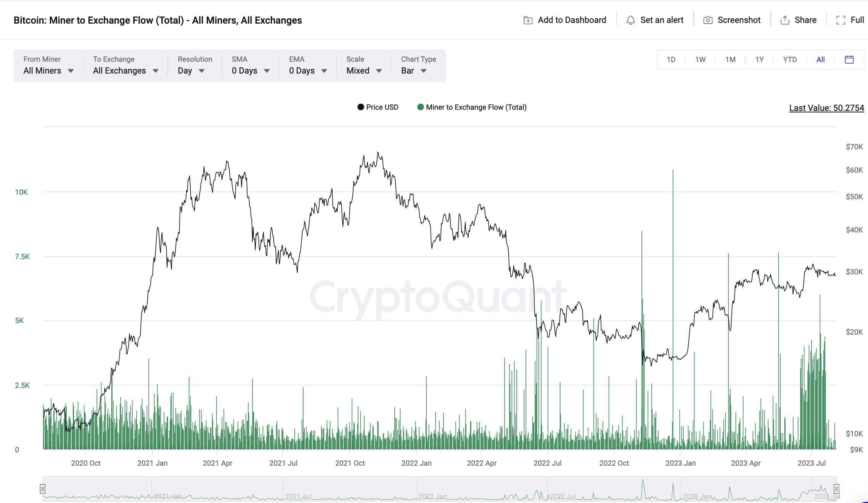Viewport: 868px width, 503px height.
Task: Click the Share upload icon
Action: coord(785,20)
